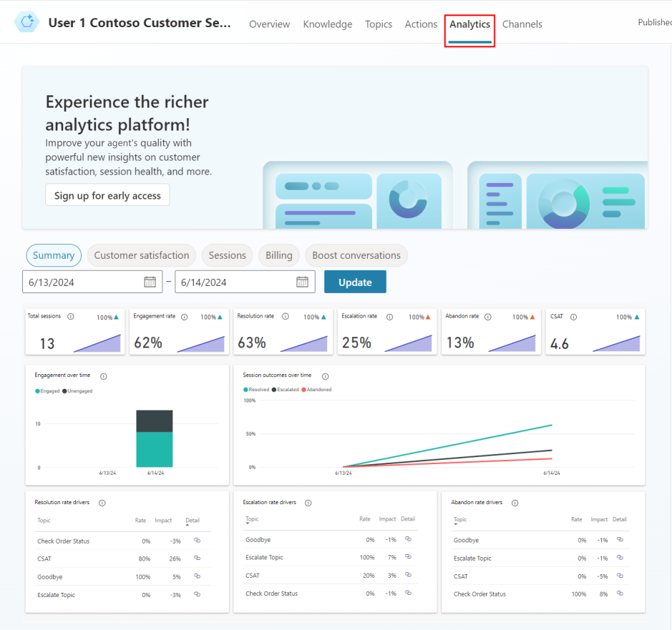Open the start date calendar picker
This screenshot has width=672, height=630.
point(151,281)
